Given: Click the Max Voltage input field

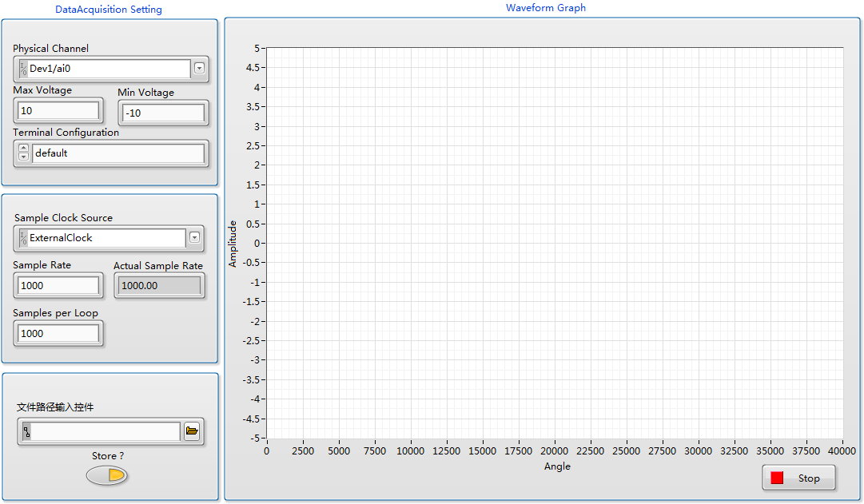Looking at the screenshot, I should [x=58, y=111].
